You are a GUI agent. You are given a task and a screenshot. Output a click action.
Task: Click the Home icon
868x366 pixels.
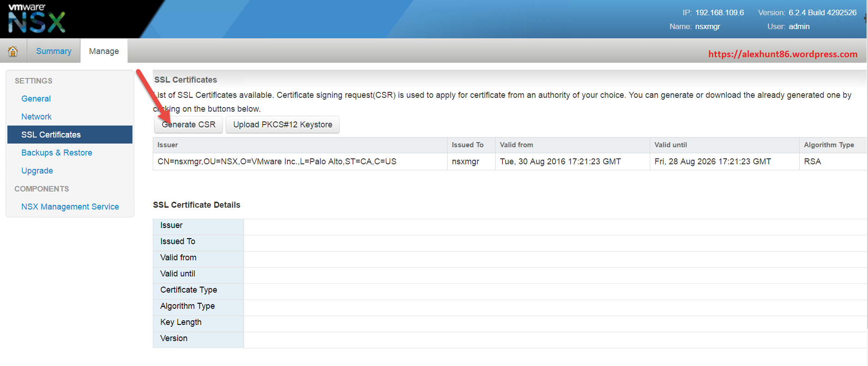(x=13, y=51)
